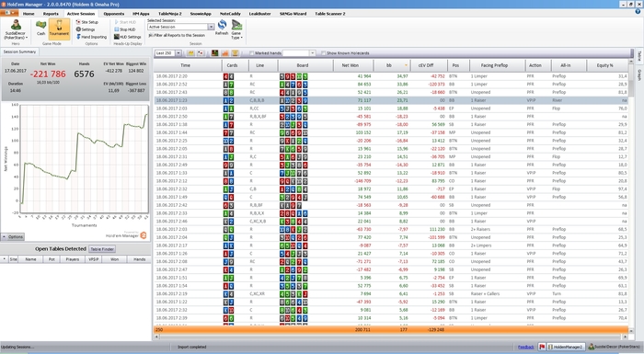Select the hand row at 18.06.2017 2:20
The height and width of the screenshot is (354, 644).
point(391,76)
